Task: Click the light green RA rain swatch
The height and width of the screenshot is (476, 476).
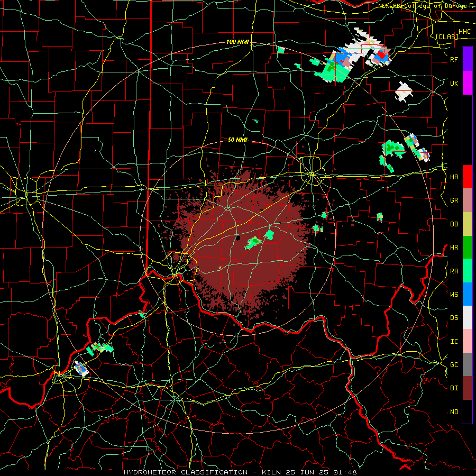Action: (467, 271)
